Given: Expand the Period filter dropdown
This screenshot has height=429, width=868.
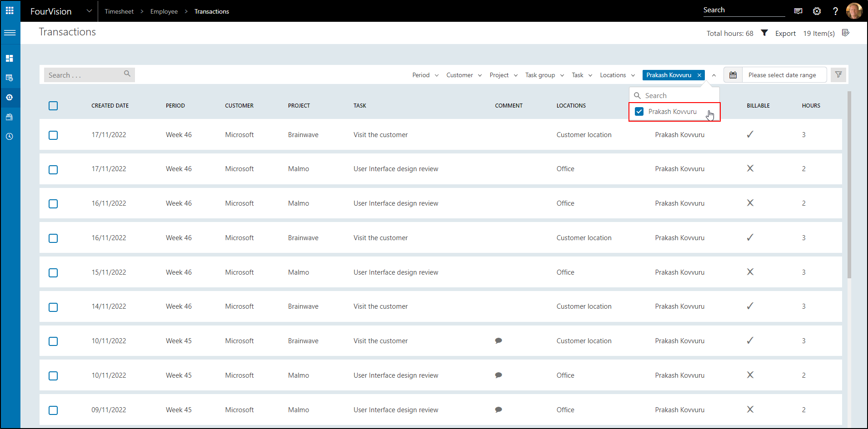Looking at the screenshot, I should (x=425, y=75).
